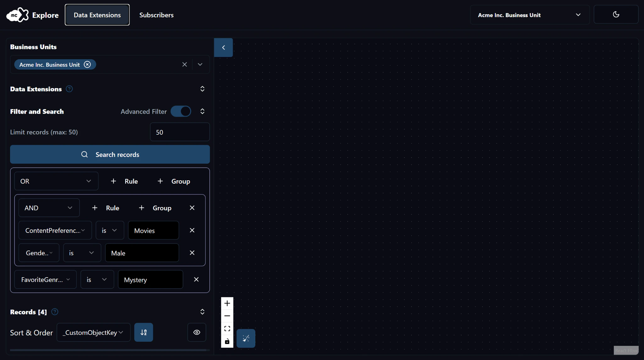The width and height of the screenshot is (644, 360).
Task: Click the Search records button
Action: coord(110,155)
